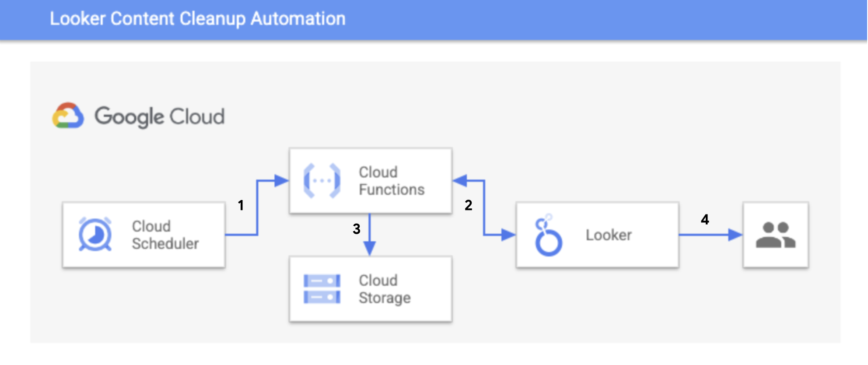Select the Cloud Functions label text
The height and width of the screenshot is (365, 868).
click(x=392, y=181)
